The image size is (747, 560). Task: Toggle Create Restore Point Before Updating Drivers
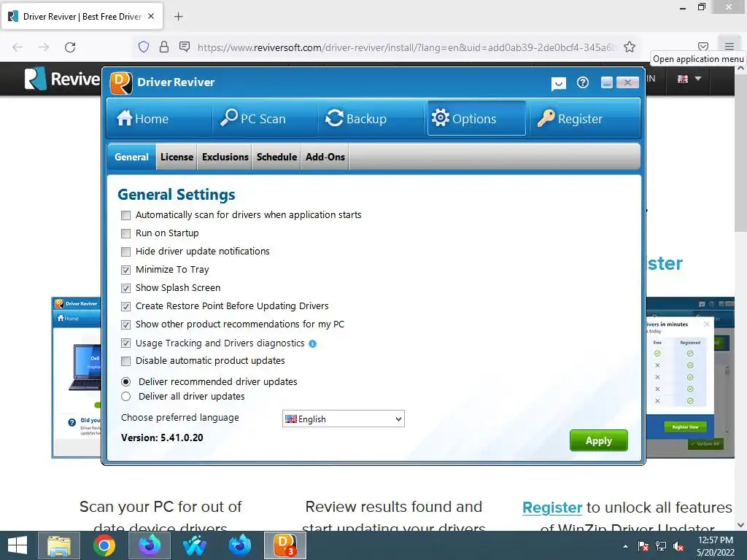[125, 306]
